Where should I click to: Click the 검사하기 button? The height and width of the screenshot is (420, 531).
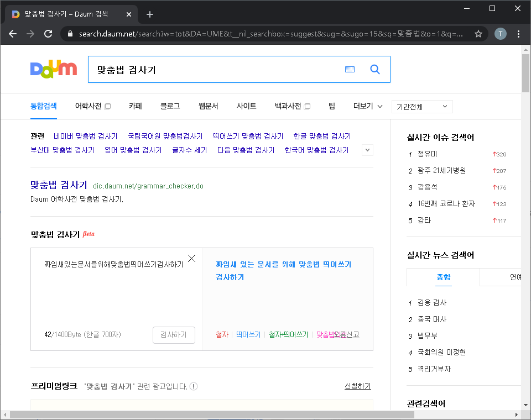point(174,335)
